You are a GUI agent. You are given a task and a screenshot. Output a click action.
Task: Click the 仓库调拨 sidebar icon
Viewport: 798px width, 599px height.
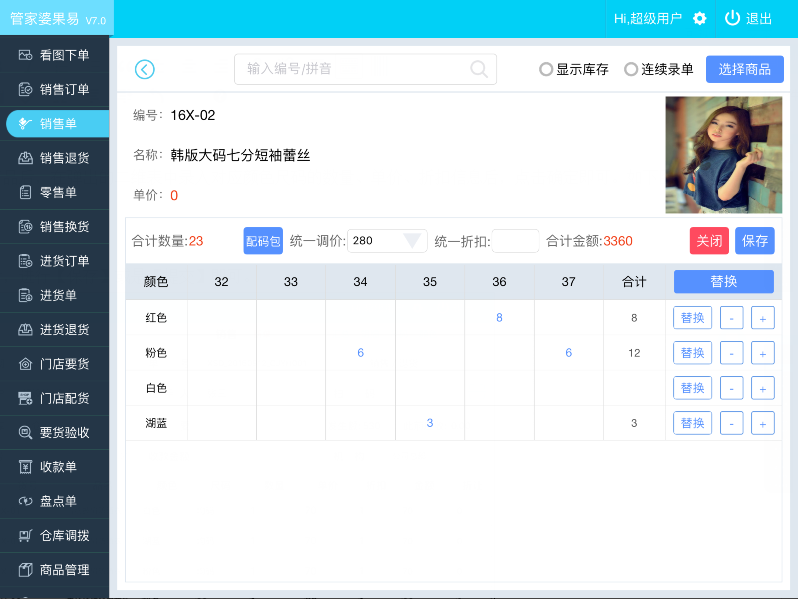click(25, 535)
